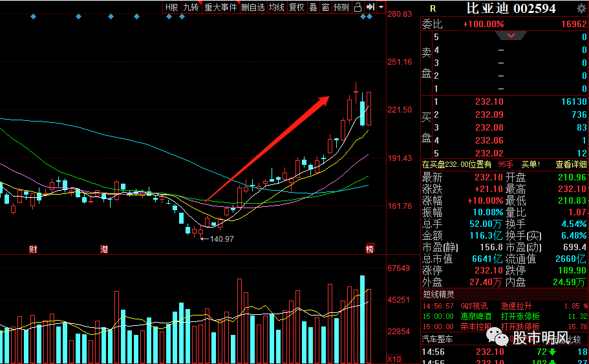Open the H股 view
The image size is (589, 364).
pyautogui.click(x=172, y=7)
